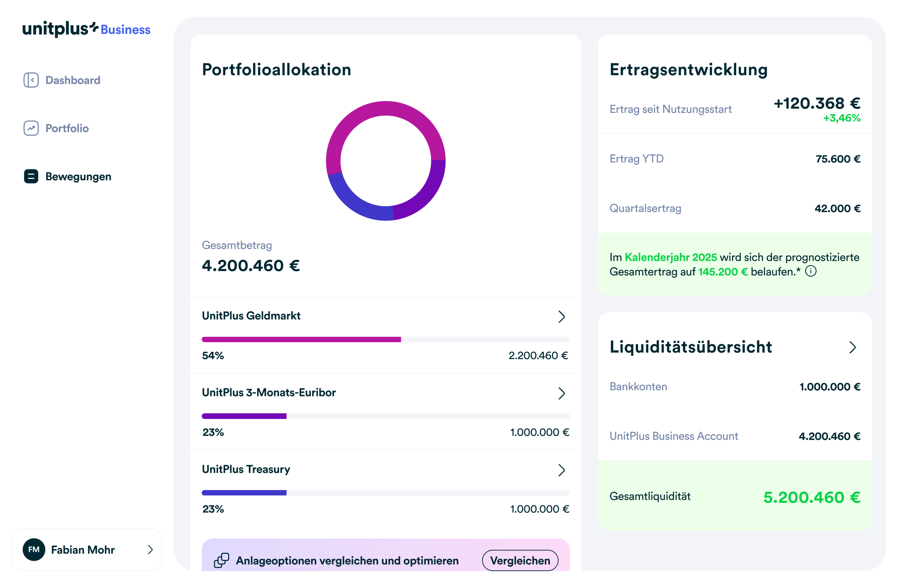Screen dimensions: 903x588
Task: Open the Fabian Mohr account card
Action: click(87, 549)
